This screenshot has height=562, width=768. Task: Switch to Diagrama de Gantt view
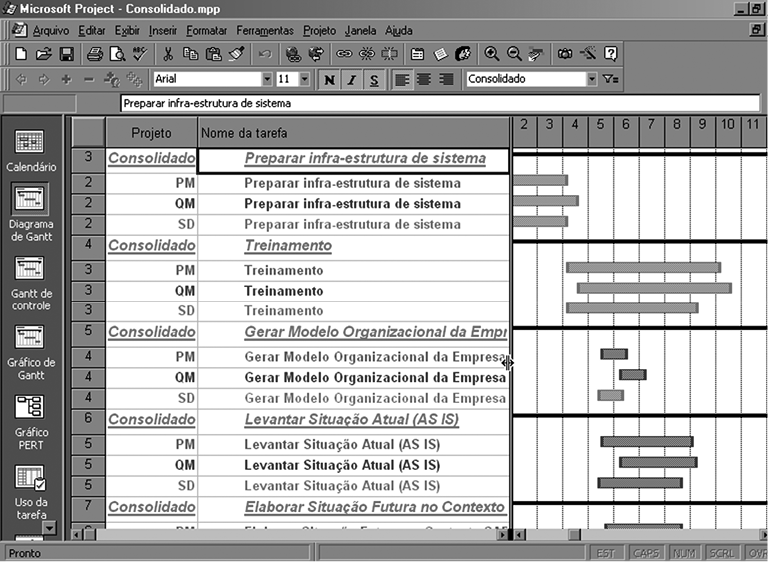pyautogui.click(x=30, y=212)
